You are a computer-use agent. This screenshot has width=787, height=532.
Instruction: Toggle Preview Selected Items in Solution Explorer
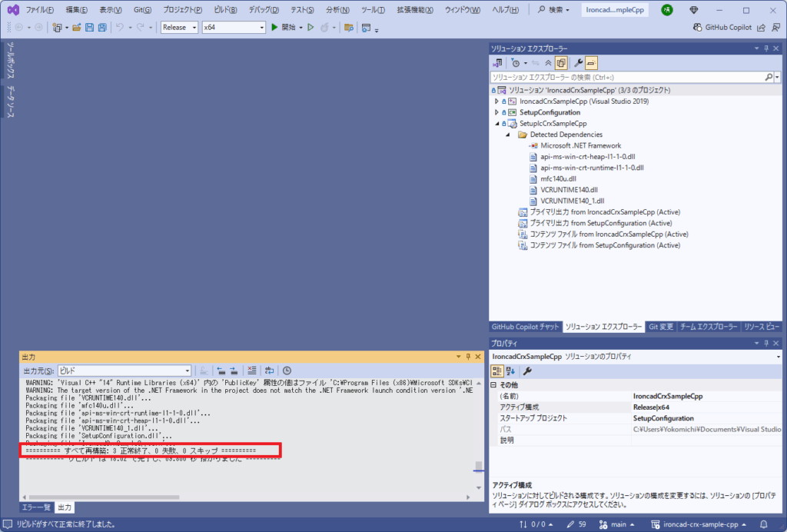(592, 63)
